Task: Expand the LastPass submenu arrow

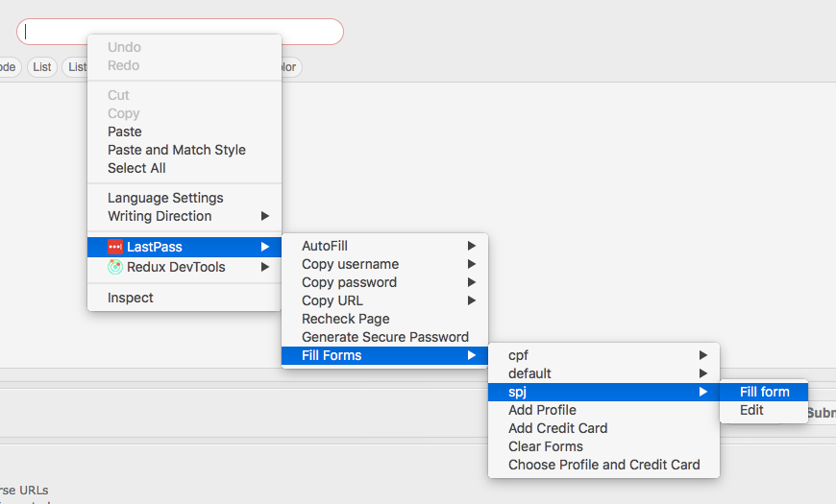Action: [265, 247]
